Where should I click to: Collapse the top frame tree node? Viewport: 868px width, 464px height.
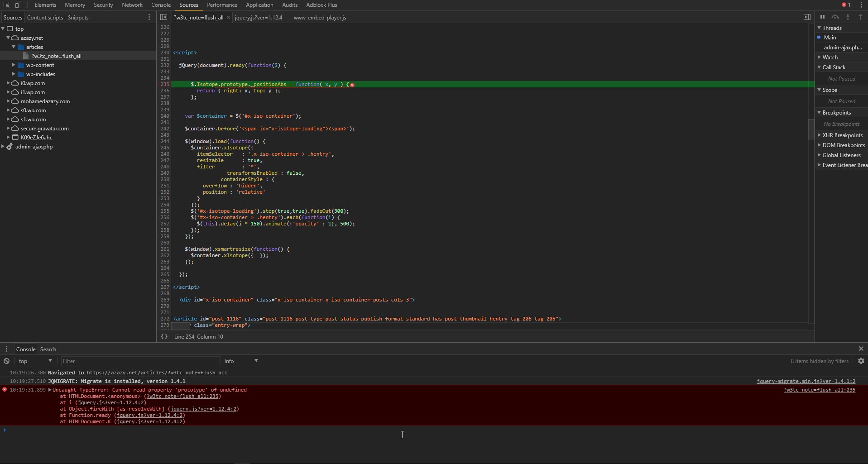pos(3,29)
